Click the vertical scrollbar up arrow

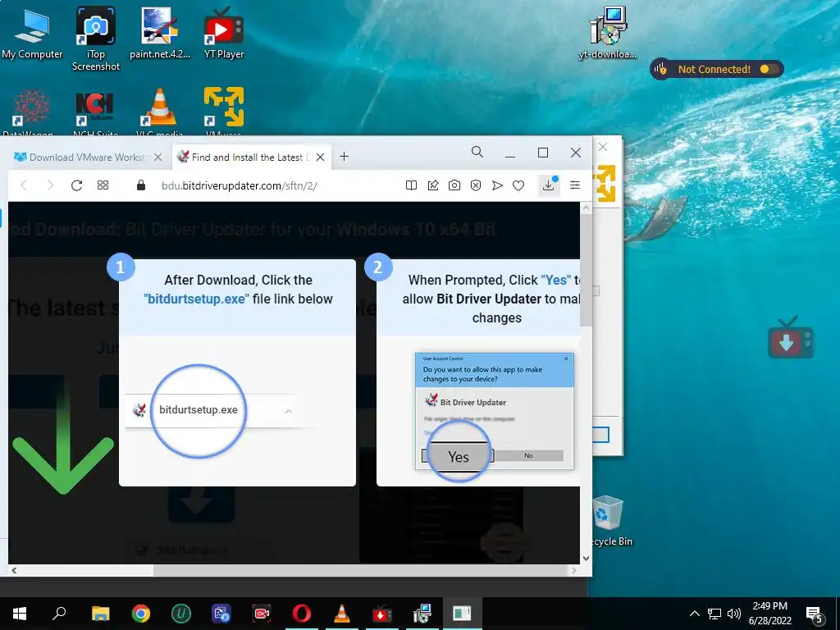pyautogui.click(x=586, y=208)
